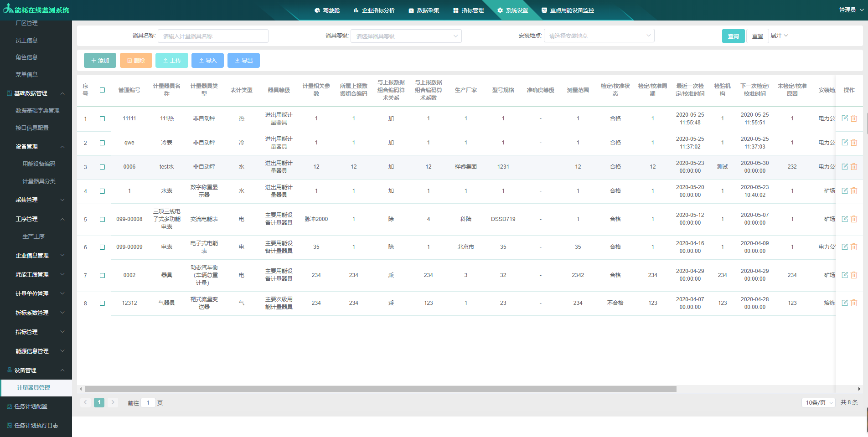The image size is (868, 437).
Task: Open the 安装地点 dropdown
Action: click(x=599, y=36)
